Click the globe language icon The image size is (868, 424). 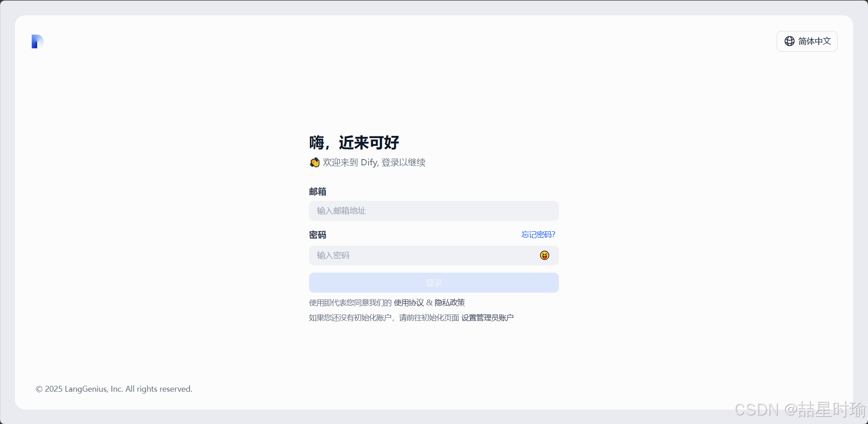tap(789, 41)
